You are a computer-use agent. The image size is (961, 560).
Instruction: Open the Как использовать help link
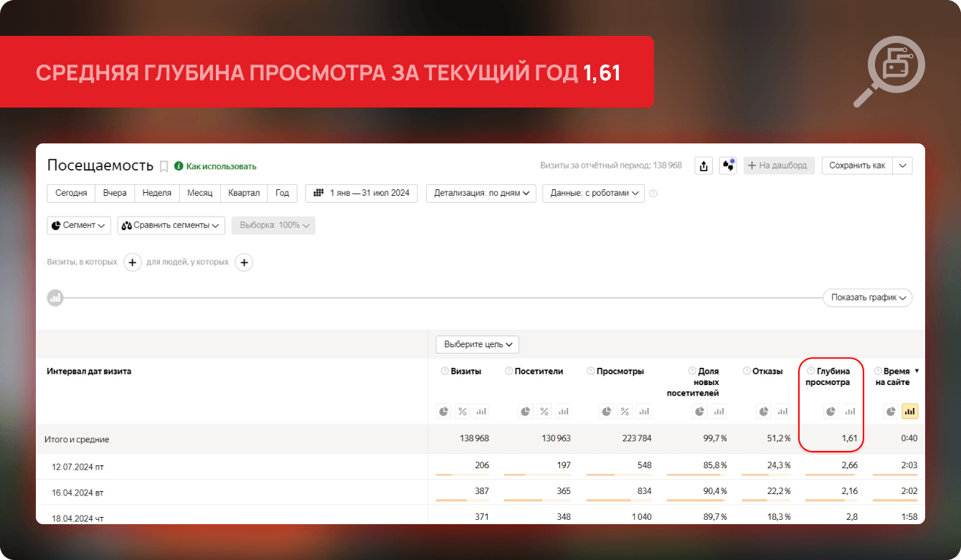pos(215,166)
